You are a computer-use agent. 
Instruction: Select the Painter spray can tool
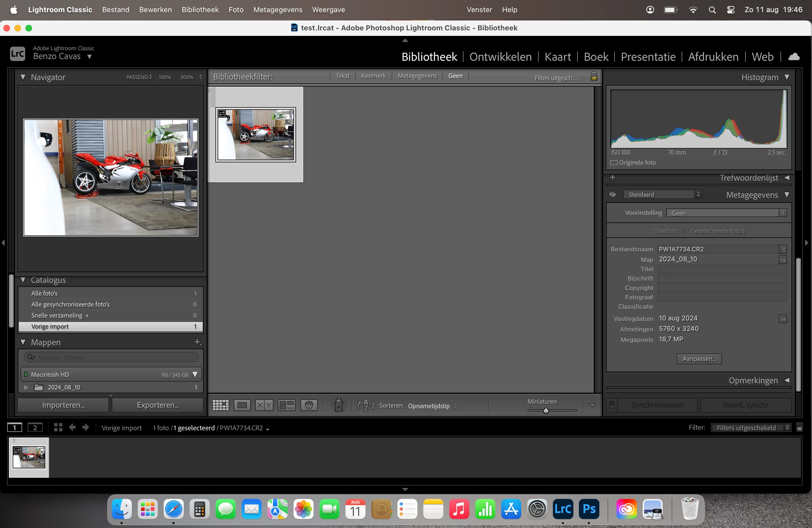[x=339, y=405]
